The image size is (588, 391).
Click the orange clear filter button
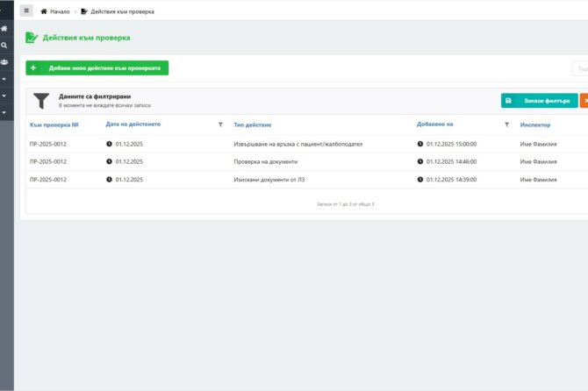584,101
